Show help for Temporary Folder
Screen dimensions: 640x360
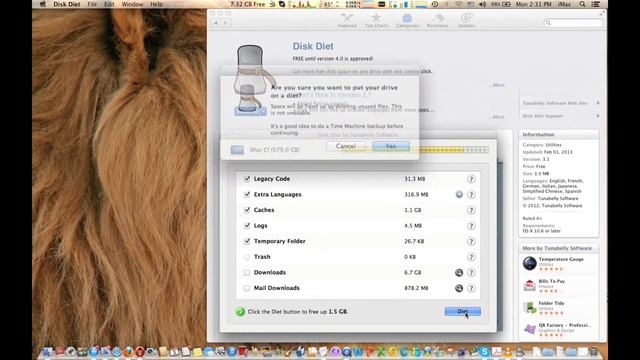click(471, 241)
